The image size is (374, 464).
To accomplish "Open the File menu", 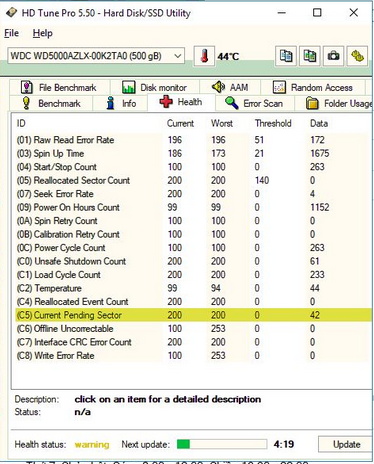I will [11, 33].
